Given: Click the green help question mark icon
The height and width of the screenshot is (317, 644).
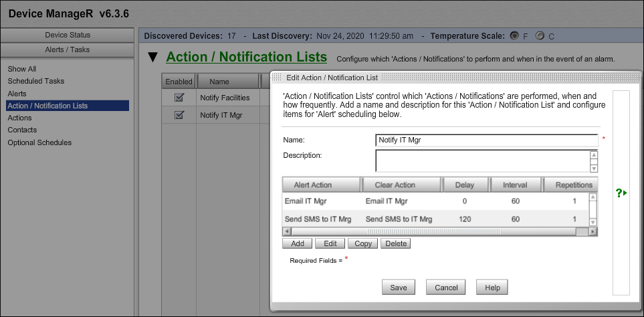Looking at the screenshot, I should (621, 193).
